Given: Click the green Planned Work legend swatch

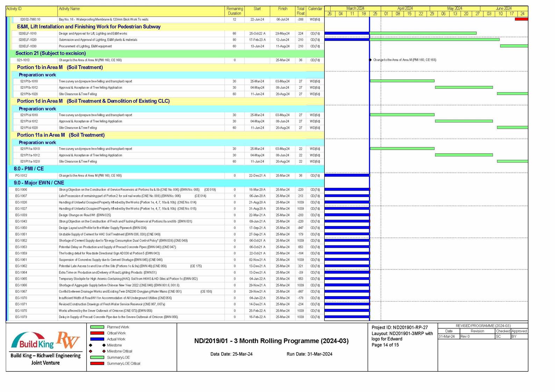Looking at the screenshot, I should tap(97, 327).
